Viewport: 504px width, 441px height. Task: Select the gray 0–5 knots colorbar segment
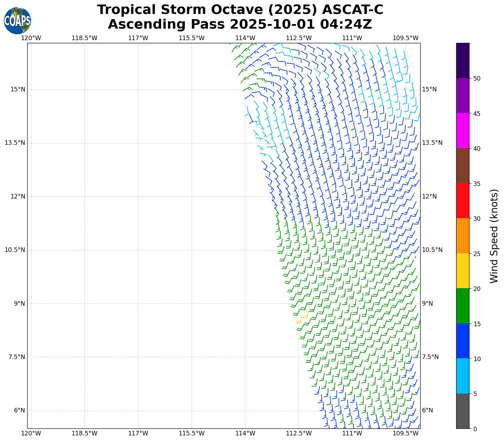[x=462, y=411]
